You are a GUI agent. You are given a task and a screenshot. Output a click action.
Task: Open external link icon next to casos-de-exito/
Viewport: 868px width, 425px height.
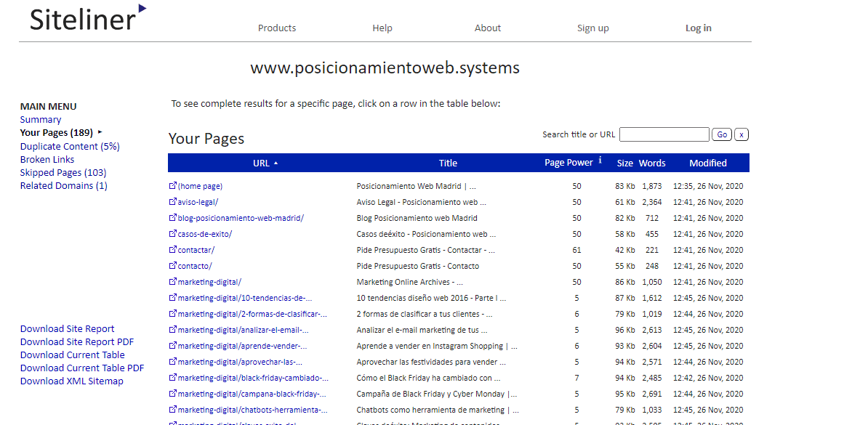[x=173, y=234]
